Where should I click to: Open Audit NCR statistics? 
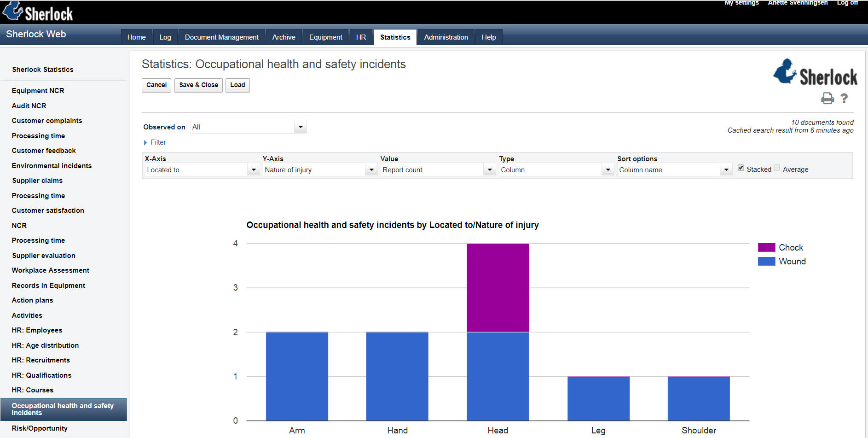click(x=29, y=106)
